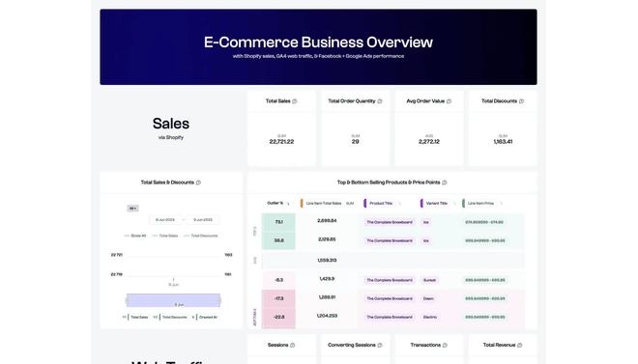Open the Avg Order Value comment icon
638x364 pixels.
coord(449,101)
